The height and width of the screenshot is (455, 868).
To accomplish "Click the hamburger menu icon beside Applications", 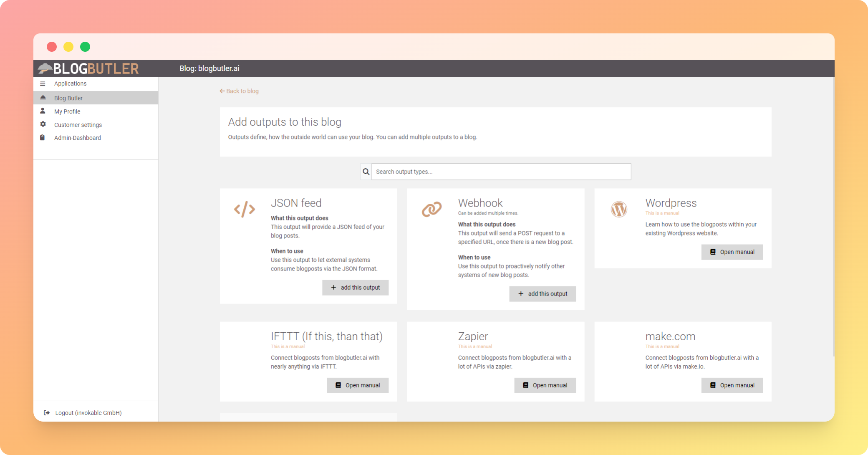I will (43, 84).
